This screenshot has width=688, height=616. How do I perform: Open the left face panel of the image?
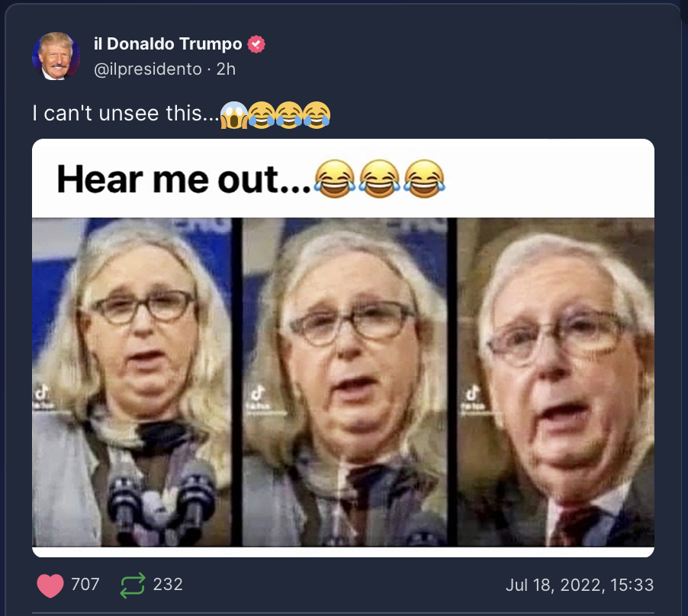pos(132,382)
